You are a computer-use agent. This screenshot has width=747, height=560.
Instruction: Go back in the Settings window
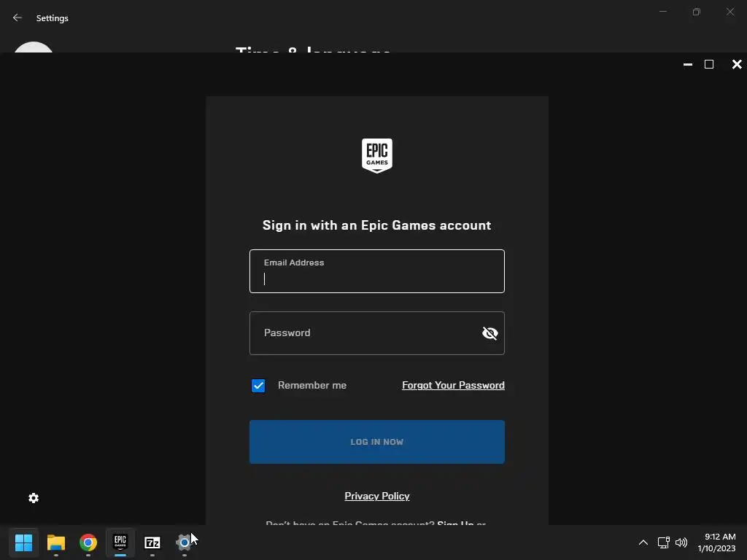pyautogui.click(x=18, y=17)
